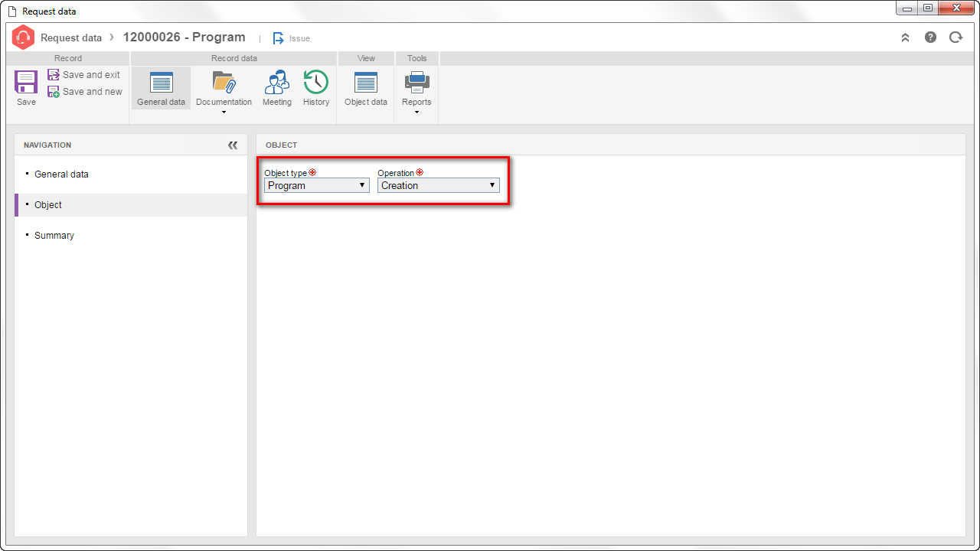The image size is (980, 551).
Task: Click the Reports printer icon
Action: [x=416, y=82]
